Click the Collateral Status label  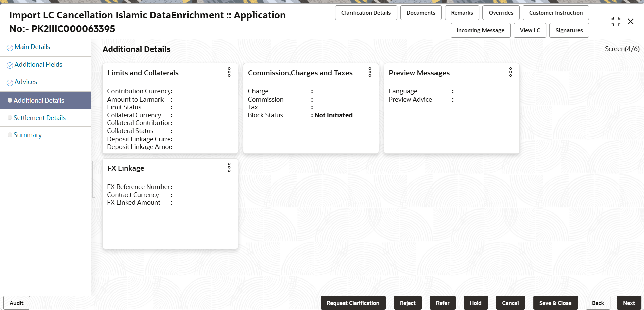pyautogui.click(x=130, y=131)
